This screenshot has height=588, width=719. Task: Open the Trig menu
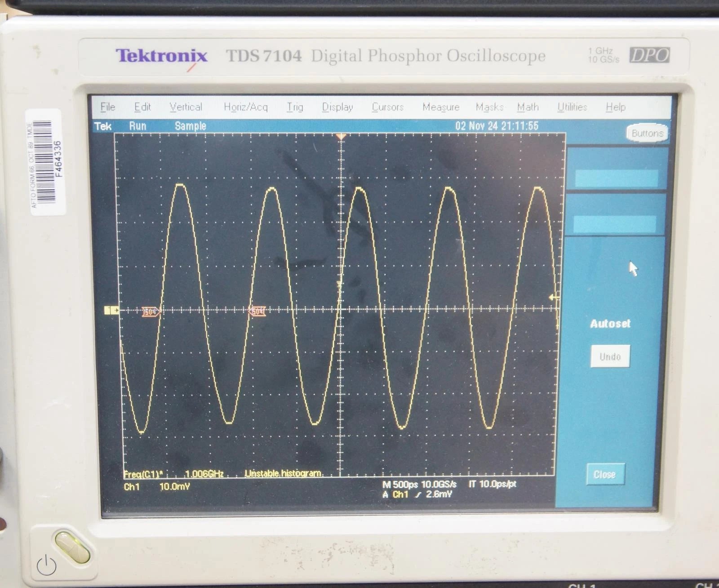(295, 107)
